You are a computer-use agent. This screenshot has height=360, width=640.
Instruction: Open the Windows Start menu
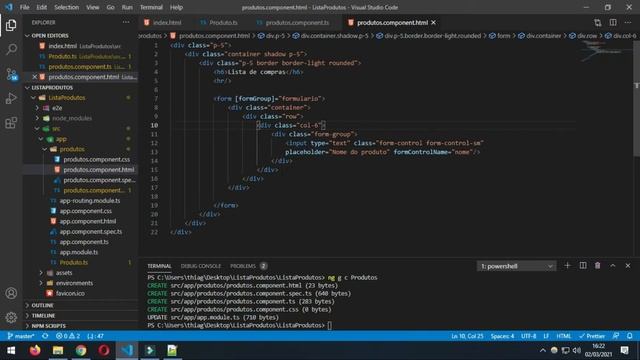(11, 350)
